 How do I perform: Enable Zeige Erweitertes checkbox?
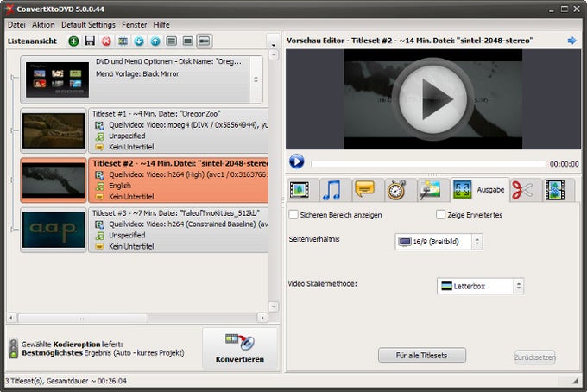(441, 214)
